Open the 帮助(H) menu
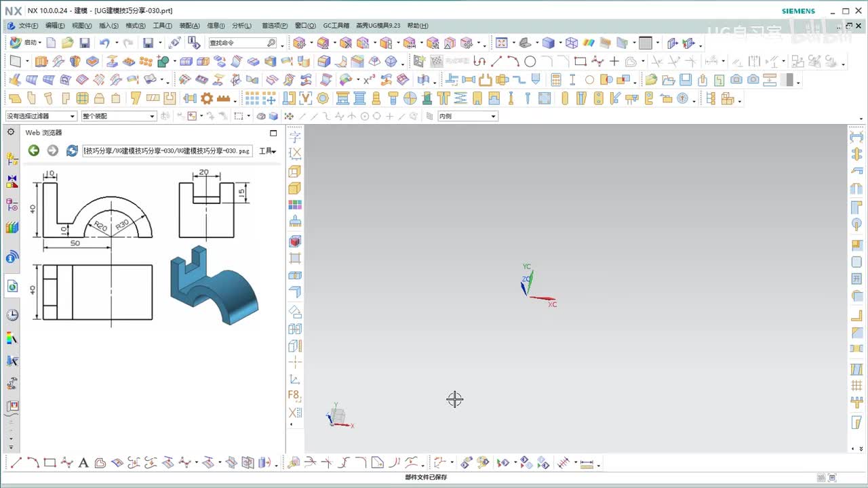 click(418, 26)
